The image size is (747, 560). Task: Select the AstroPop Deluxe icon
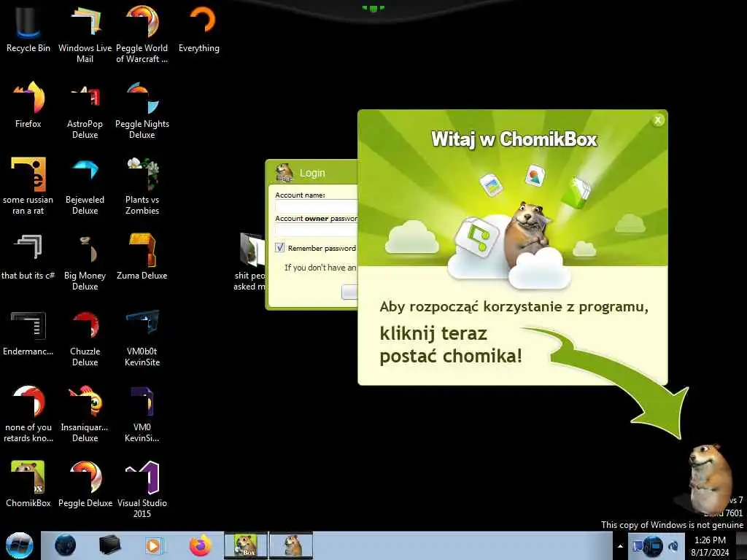pos(85,111)
